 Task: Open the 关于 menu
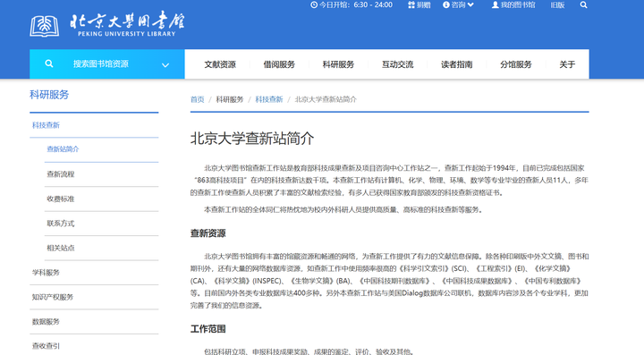(567, 64)
